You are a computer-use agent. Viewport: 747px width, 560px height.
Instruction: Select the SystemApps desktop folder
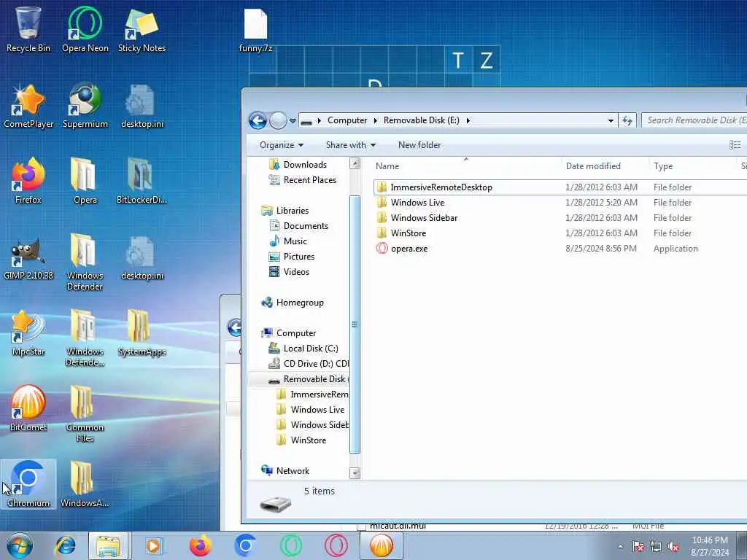point(142,333)
